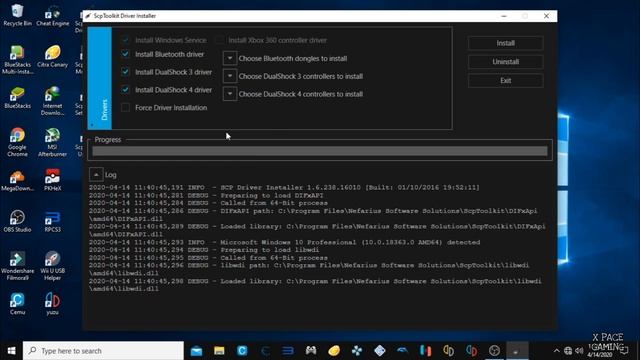This screenshot has width=640, height=360.
Task: Expand Choose DualShock 3 controllers to install dropdown
Action: [x=230, y=76]
